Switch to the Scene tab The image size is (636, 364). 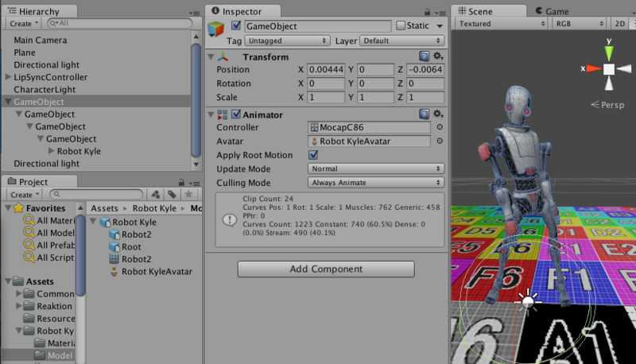click(x=489, y=11)
